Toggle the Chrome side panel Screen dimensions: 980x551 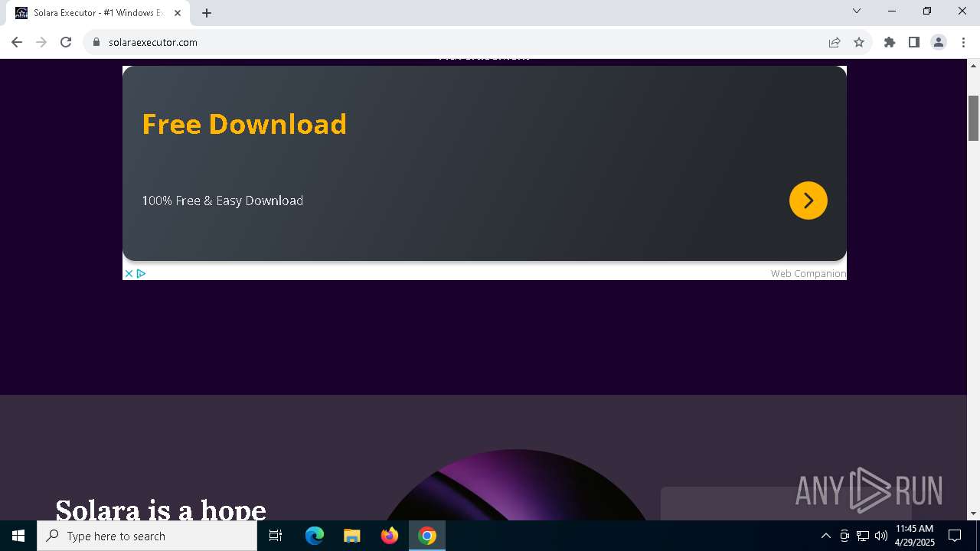click(914, 42)
